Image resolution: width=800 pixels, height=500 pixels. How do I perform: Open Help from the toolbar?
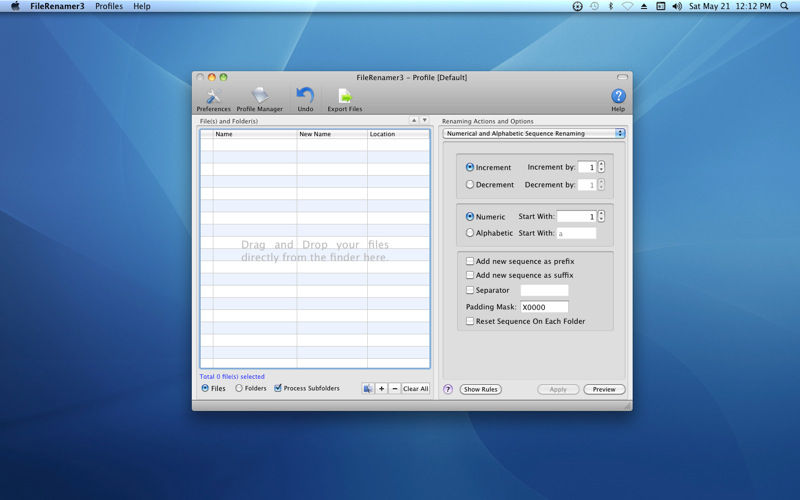click(618, 100)
